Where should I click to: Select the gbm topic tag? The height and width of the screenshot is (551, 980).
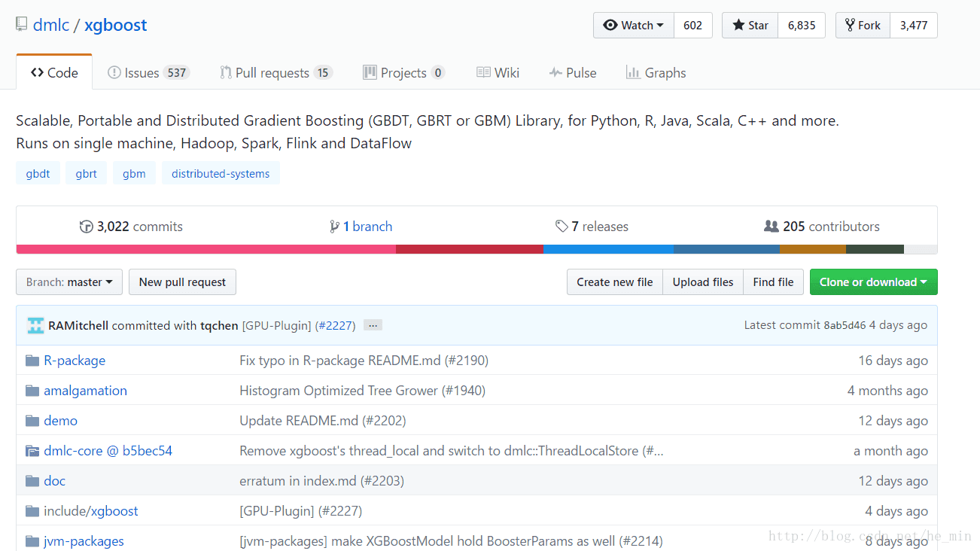(134, 173)
